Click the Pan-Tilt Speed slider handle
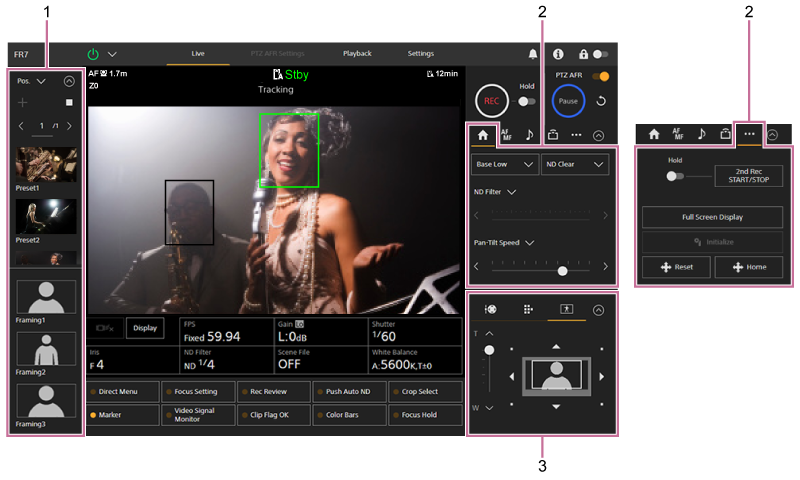Screen dimensions: 800x480 [563, 270]
